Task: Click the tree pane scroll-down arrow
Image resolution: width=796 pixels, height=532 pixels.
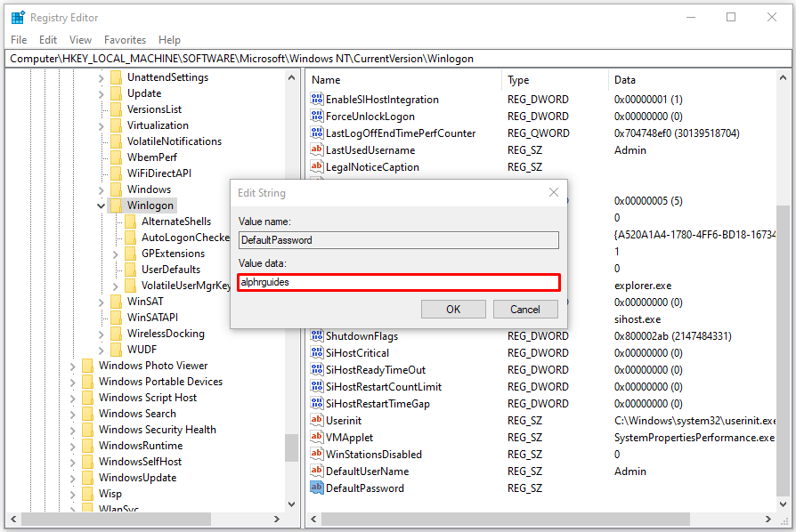Action: 291,504
